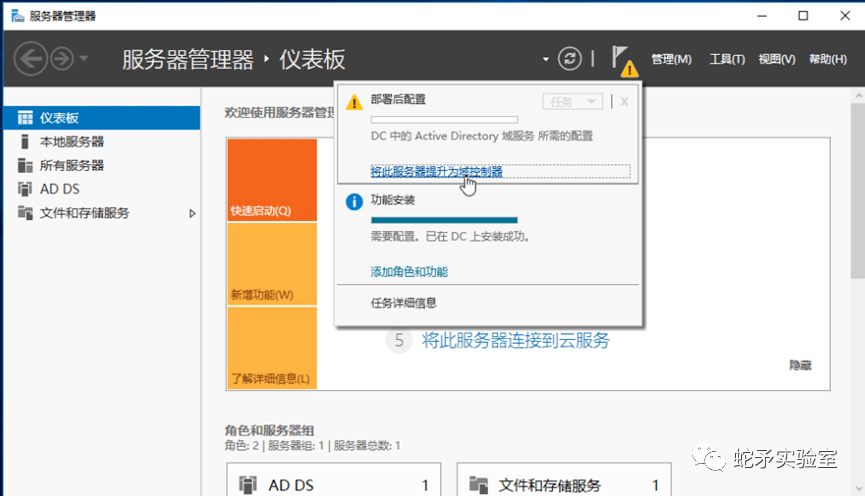Click 将此服务器提升为域控制器 link
Image resolution: width=865 pixels, height=496 pixels.
tap(436, 171)
